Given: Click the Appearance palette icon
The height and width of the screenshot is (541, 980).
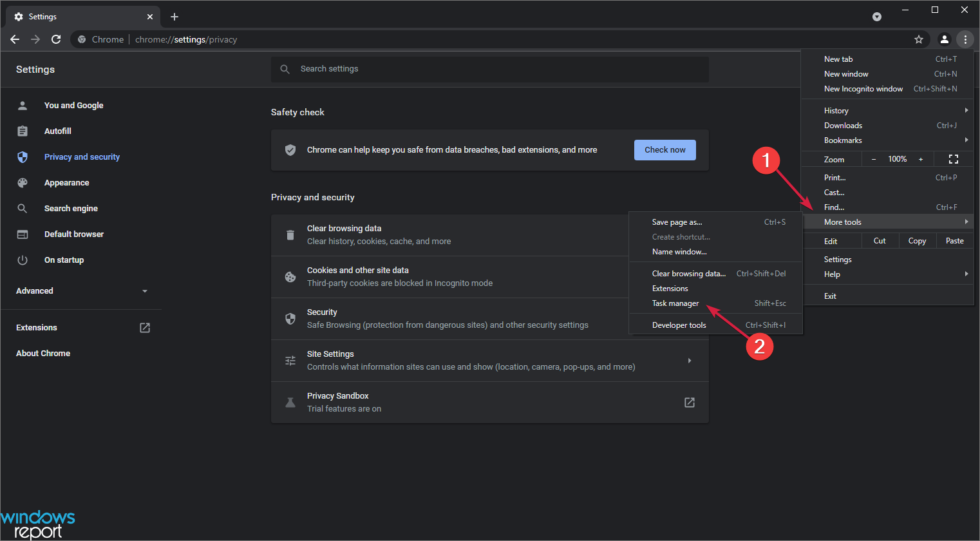Looking at the screenshot, I should point(23,182).
